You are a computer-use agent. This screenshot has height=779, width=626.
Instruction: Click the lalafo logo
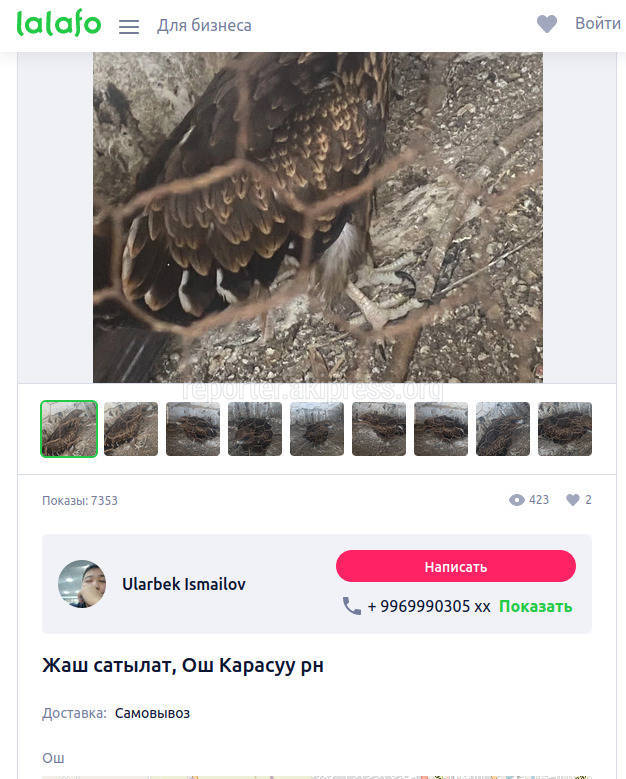click(x=59, y=23)
